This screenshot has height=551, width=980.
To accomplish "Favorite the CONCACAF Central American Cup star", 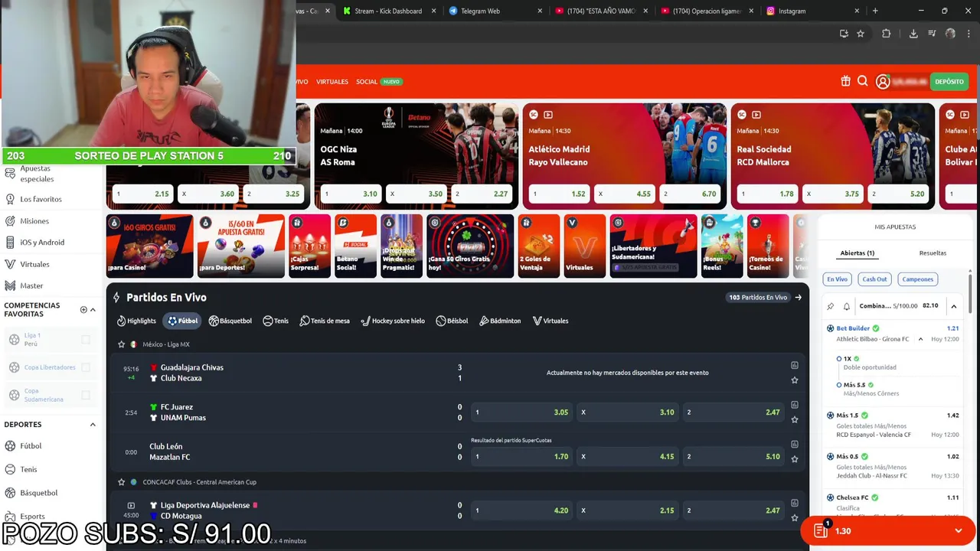I will point(121,482).
